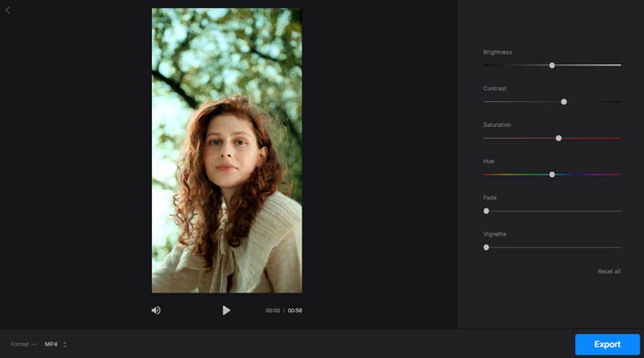Viewport: 644px width, 358px height.
Task: Mute the video with the speaker icon
Action: tap(156, 311)
